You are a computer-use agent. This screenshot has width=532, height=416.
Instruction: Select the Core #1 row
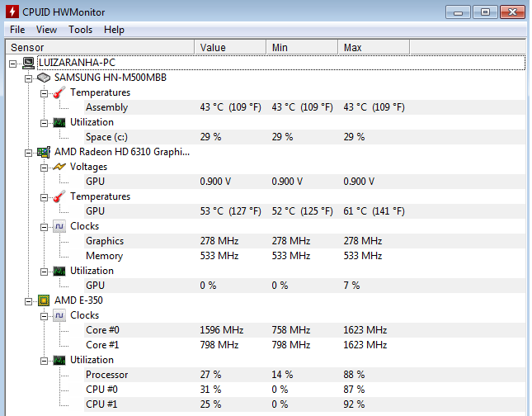304,345
